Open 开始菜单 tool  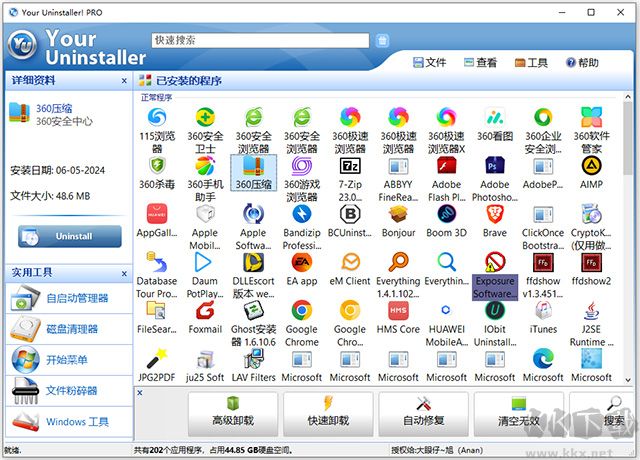pos(69,360)
